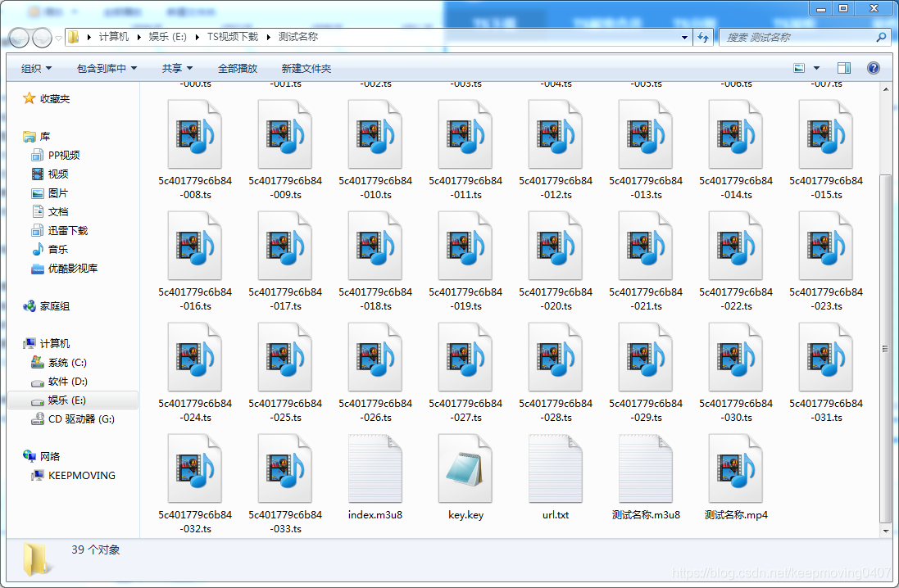899x588 pixels.
Task: Expand the 计算机 breadcrumb arrow
Action: [x=138, y=37]
